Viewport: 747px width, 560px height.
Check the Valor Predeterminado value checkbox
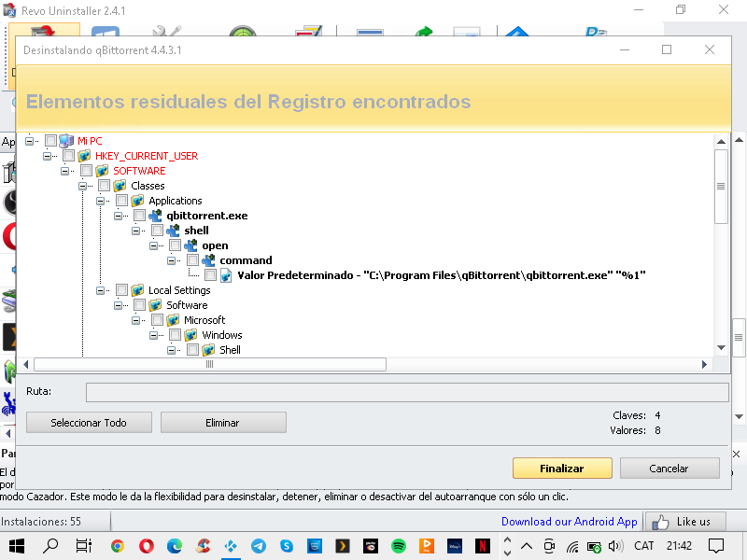point(211,275)
